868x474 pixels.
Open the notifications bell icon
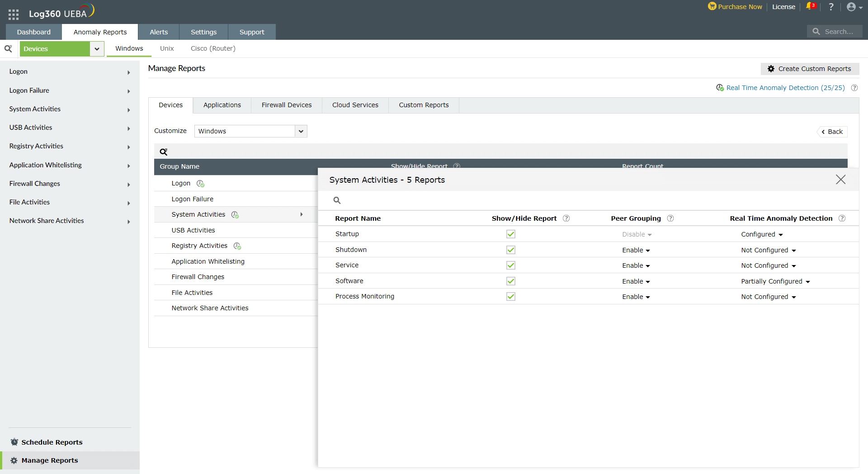coord(810,7)
